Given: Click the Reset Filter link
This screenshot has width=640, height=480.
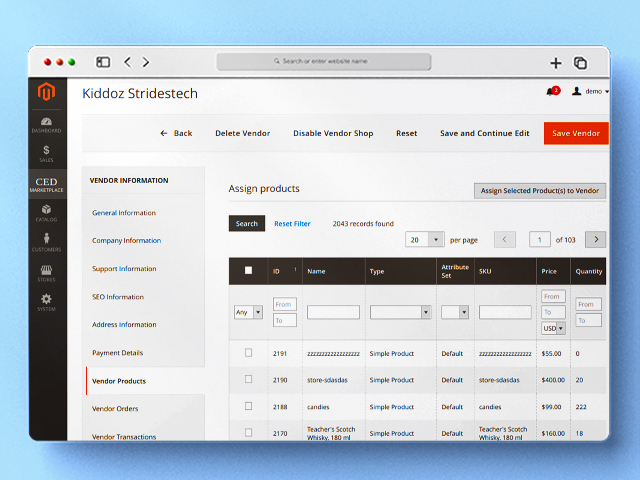Looking at the screenshot, I should tap(292, 224).
